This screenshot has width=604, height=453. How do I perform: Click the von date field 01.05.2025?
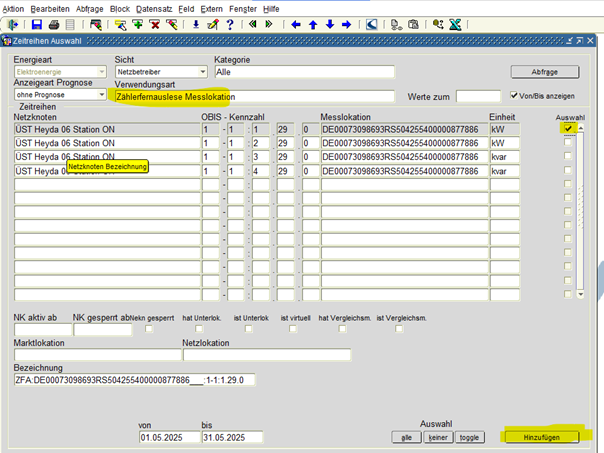point(168,437)
